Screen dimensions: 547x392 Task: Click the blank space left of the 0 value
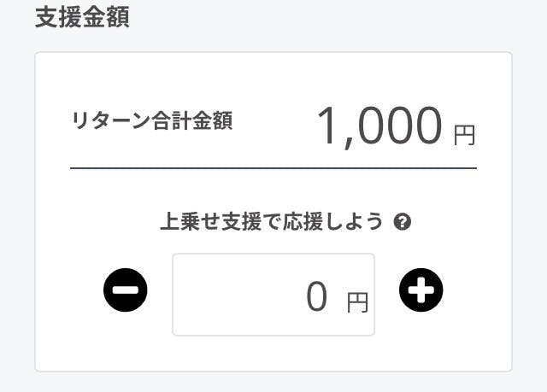(x=231, y=295)
